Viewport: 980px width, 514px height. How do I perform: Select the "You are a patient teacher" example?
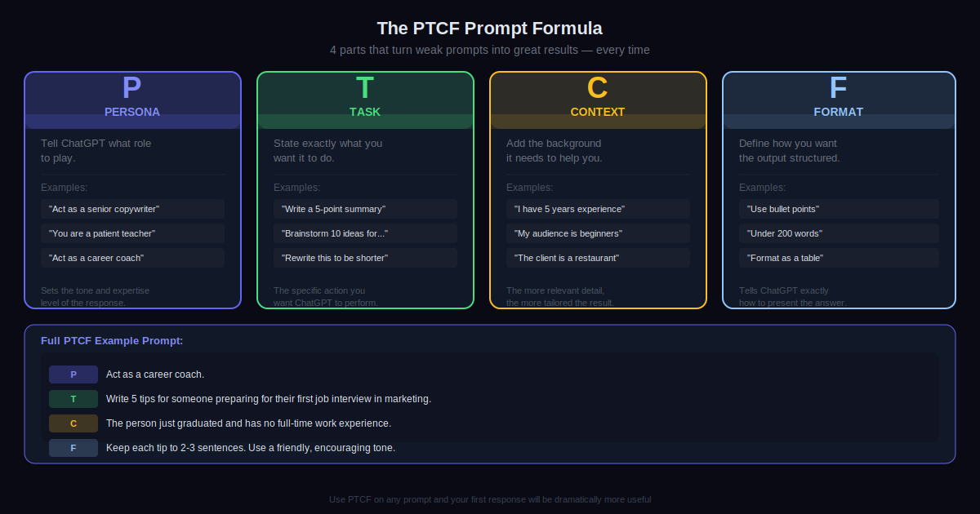132,233
